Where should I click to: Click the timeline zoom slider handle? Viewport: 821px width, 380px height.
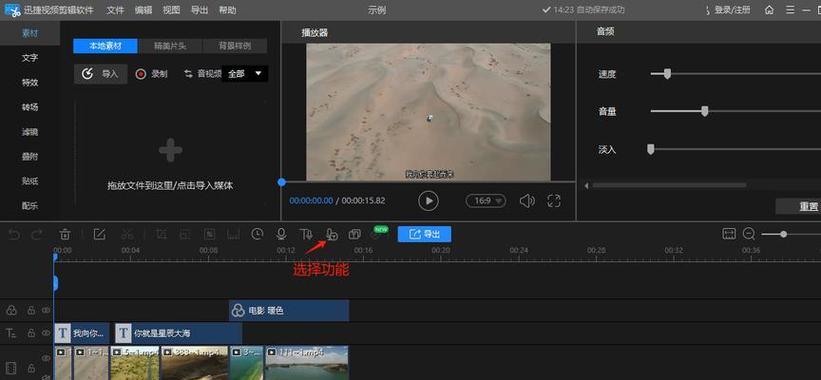[x=783, y=234]
